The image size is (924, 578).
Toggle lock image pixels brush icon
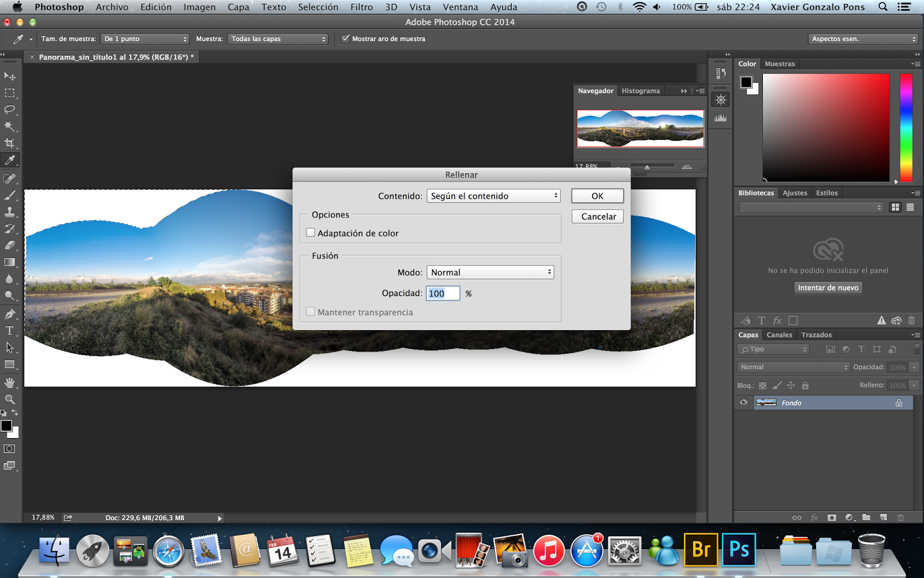(x=777, y=386)
